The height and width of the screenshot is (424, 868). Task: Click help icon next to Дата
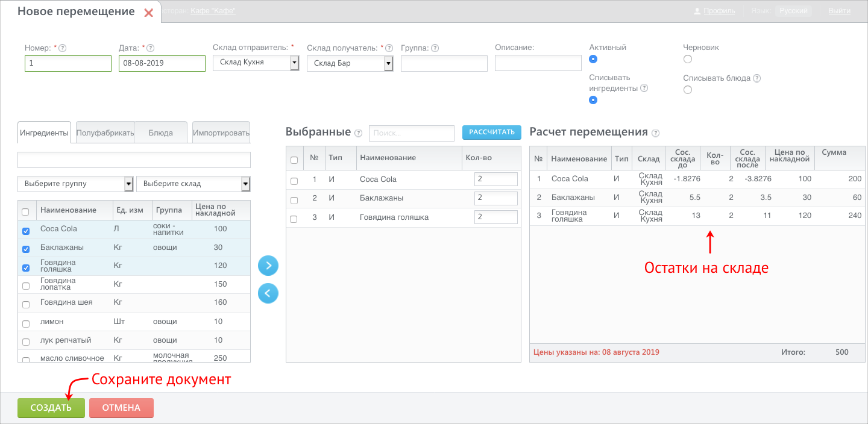pos(151,48)
